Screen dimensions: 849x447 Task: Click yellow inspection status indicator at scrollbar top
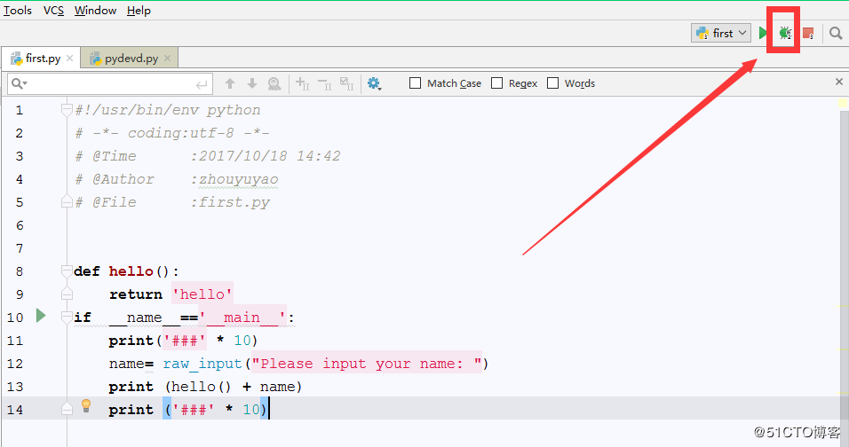point(843,103)
